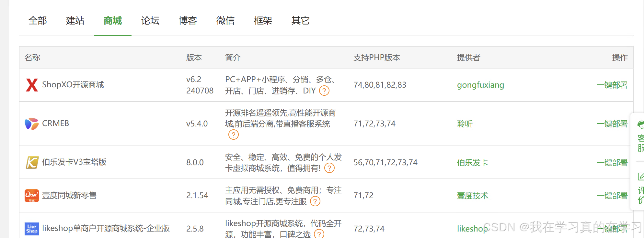Open provider link 聆听
This screenshot has height=238, width=644.
[465, 124]
